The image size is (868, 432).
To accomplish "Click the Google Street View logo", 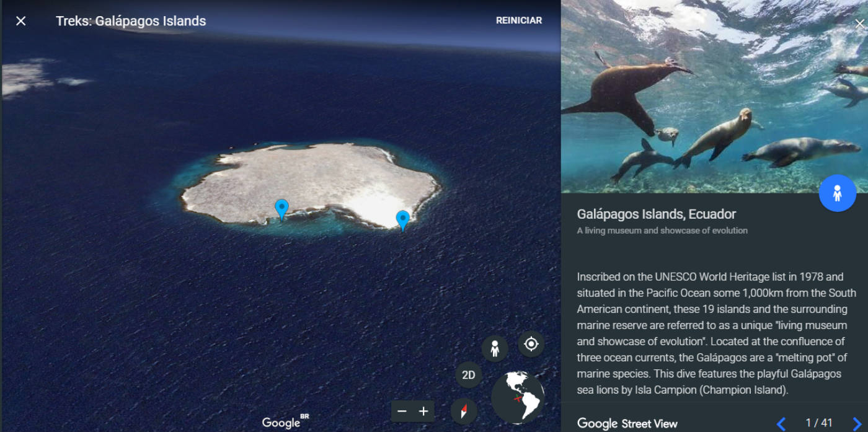I will pyautogui.click(x=627, y=423).
